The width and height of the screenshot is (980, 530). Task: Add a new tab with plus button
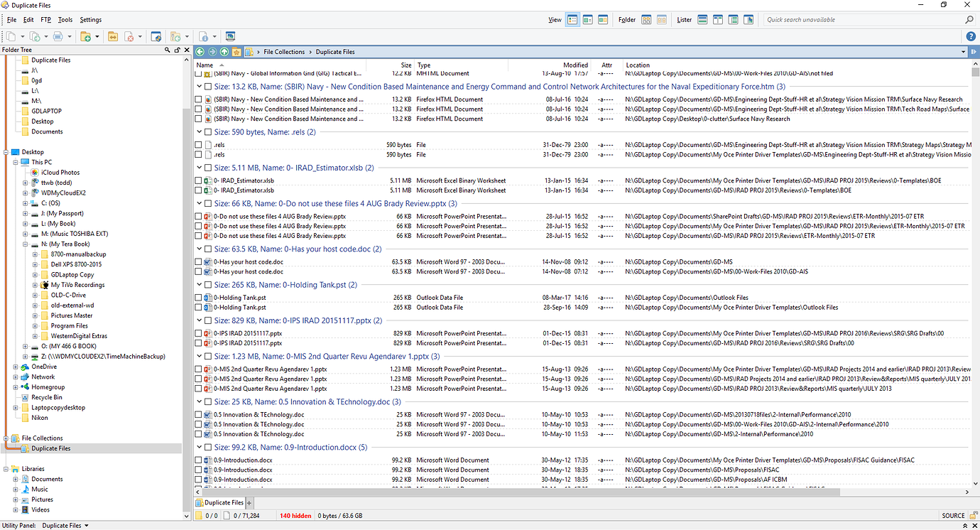249,503
